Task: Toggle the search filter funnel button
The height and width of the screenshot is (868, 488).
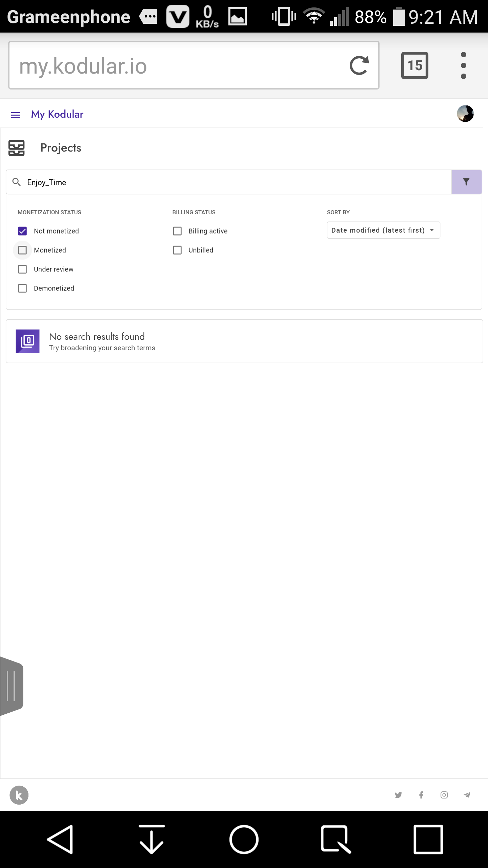Action: pyautogui.click(x=466, y=182)
